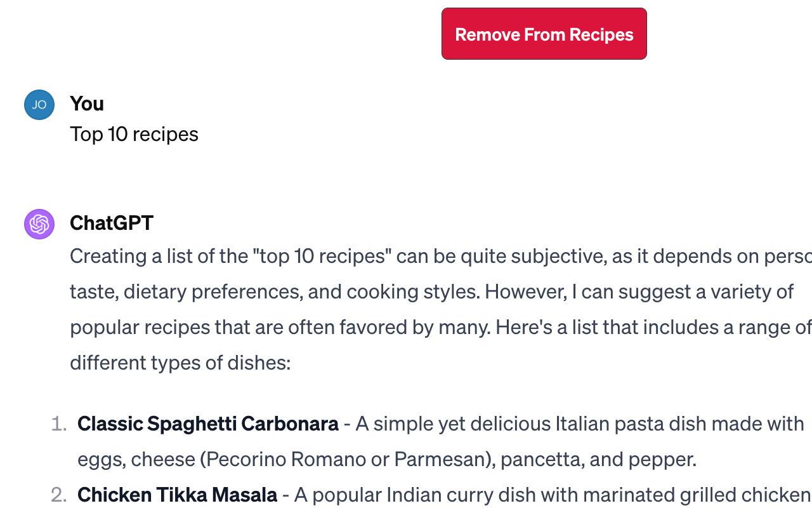Viewport: 812px width, 508px height.
Task: Click the line starting "popular recipes that are"
Action: (x=441, y=327)
